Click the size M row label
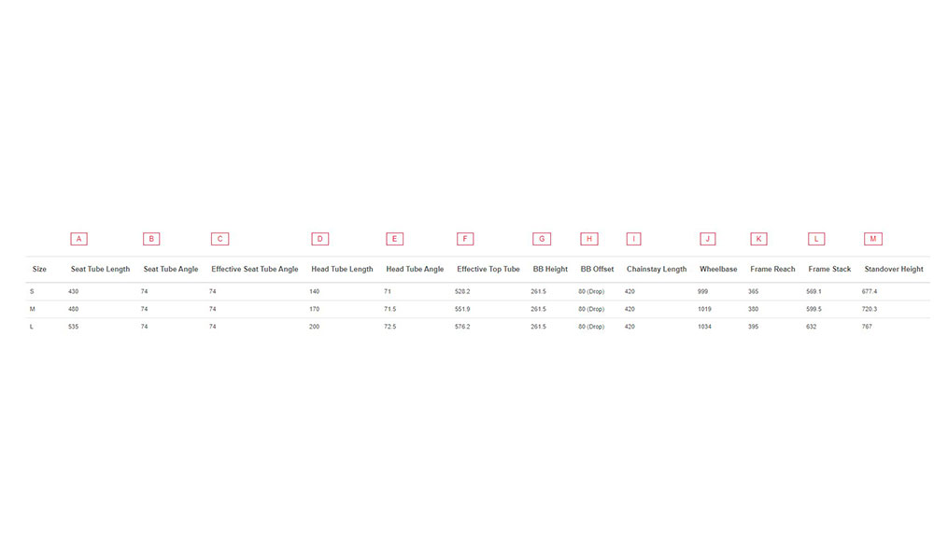Viewport: 934px width, 560px height. [x=32, y=309]
